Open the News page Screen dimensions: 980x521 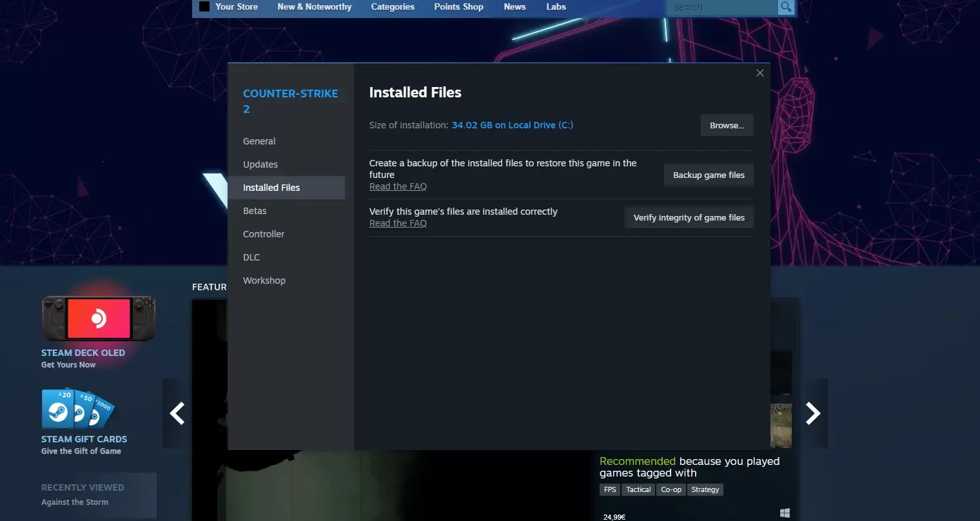[x=514, y=7]
